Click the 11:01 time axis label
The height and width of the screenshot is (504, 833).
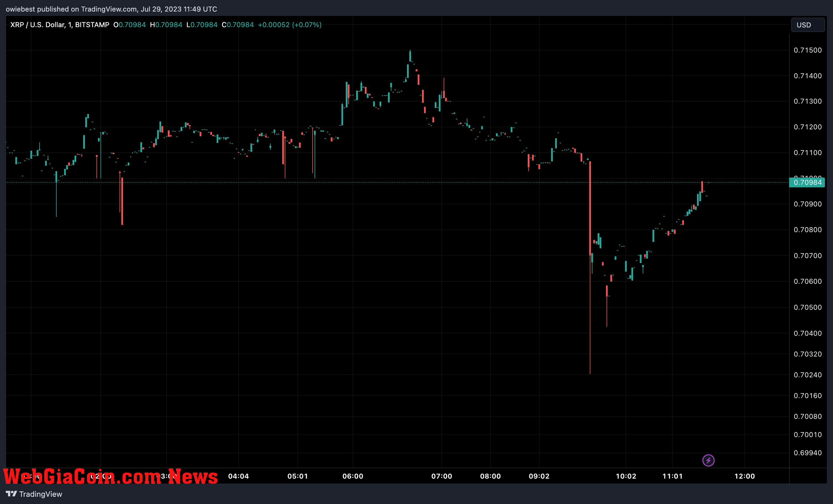click(x=672, y=476)
